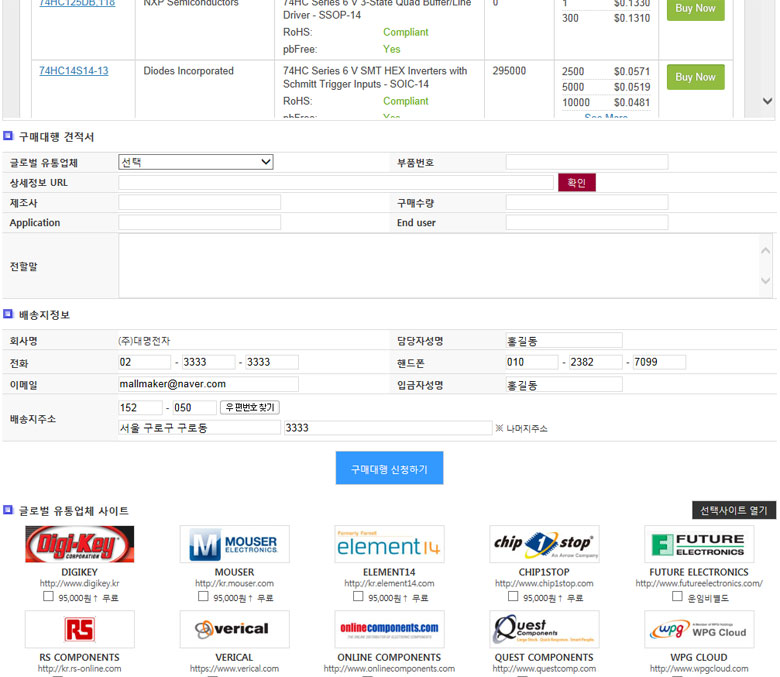This screenshot has width=780, height=677.
Task: Click the postal code field 152
Action: [x=140, y=407]
